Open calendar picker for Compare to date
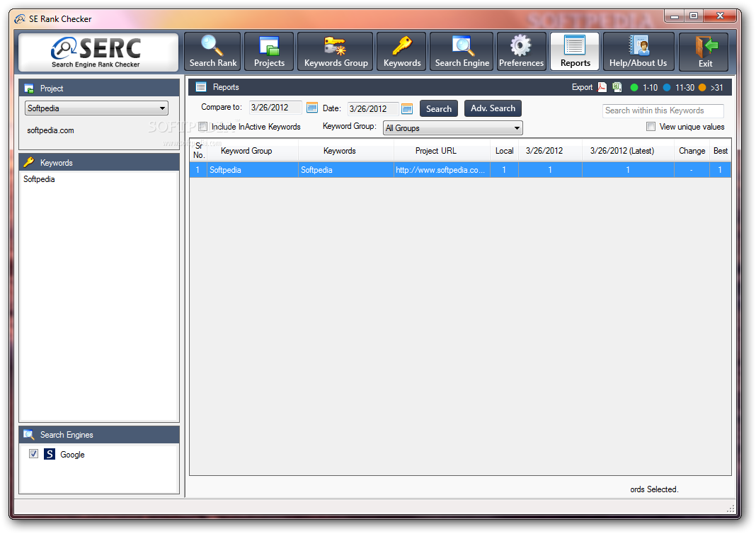 [x=312, y=108]
